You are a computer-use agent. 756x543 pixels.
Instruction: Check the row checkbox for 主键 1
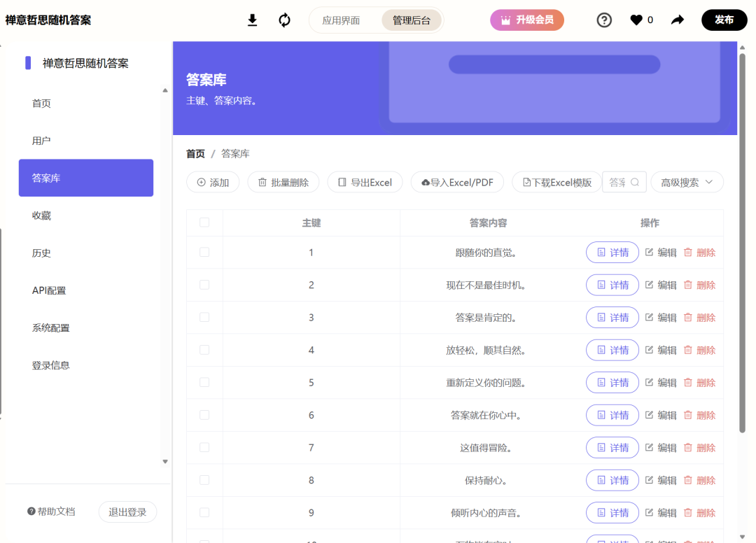204,252
